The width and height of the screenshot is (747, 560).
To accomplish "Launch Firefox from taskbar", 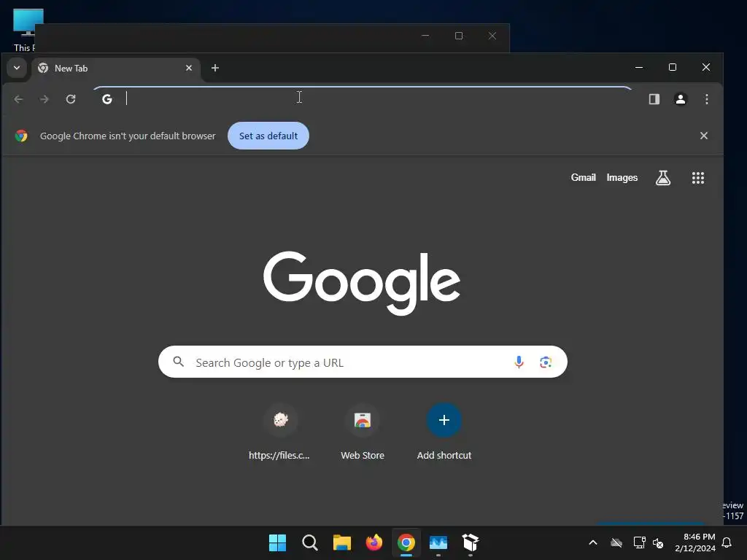I will click(x=374, y=542).
